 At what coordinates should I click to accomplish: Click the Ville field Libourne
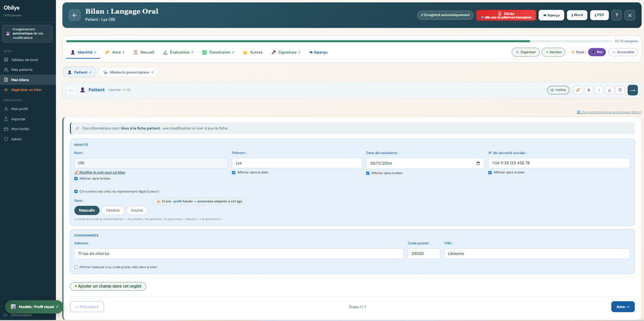(537, 254)
